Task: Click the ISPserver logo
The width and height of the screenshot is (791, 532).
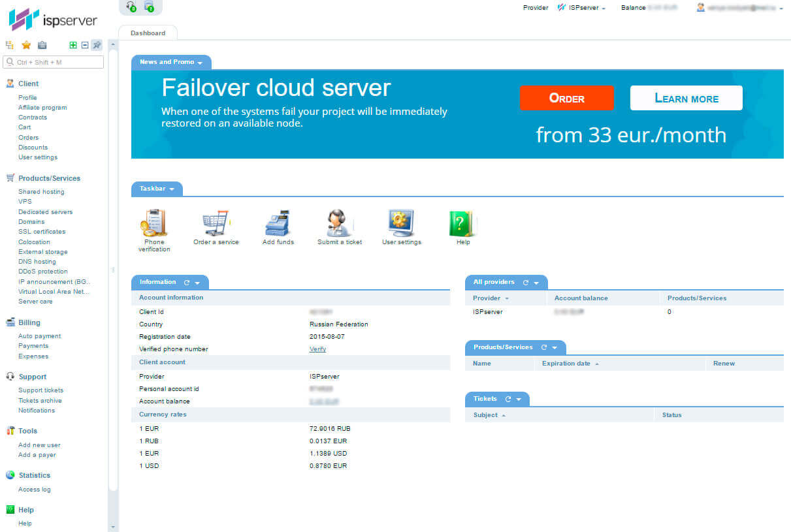Action: (x=54, y=20)
